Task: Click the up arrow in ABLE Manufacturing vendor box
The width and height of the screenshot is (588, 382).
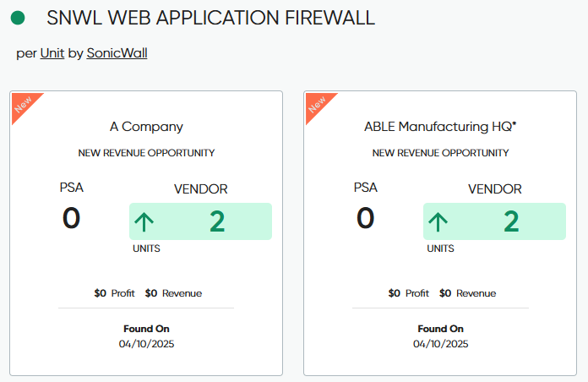Action: [x=438, y=221]
